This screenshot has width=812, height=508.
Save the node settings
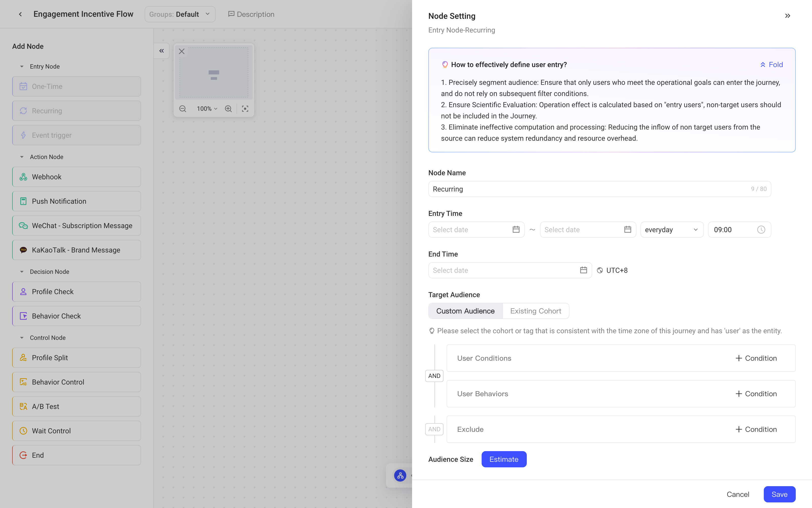click(x=779, y=494)
